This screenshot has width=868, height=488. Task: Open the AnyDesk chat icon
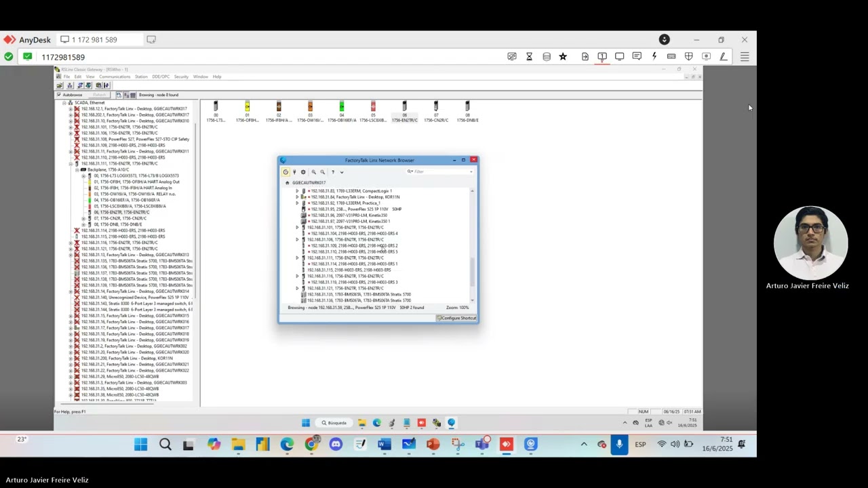tap(637, 57)
